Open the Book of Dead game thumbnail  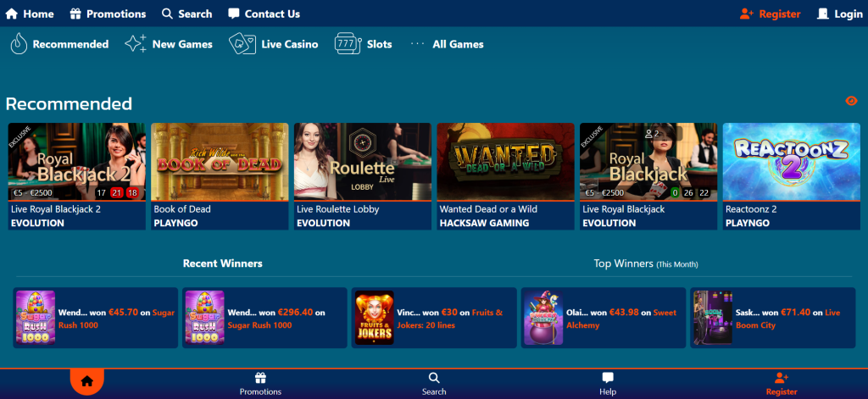(x=220, y=161)
